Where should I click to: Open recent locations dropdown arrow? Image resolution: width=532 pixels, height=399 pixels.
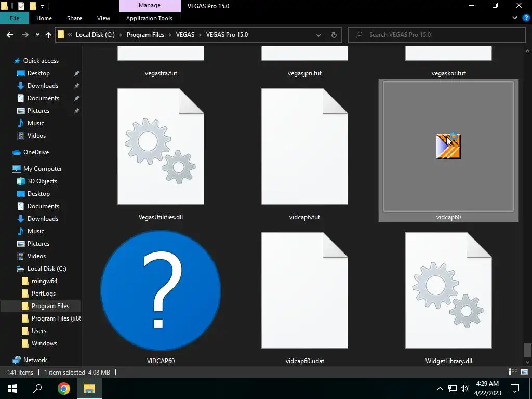(x=37, y=35)
